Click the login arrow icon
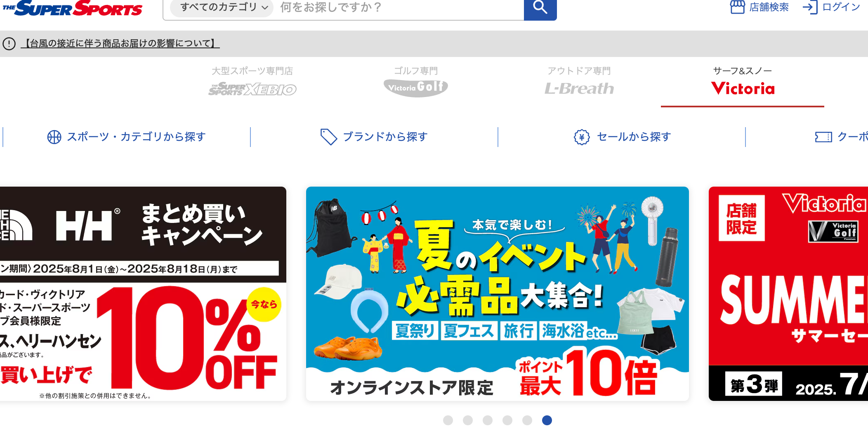The height and width of the screenshot is (436, 868). point(810,7)
